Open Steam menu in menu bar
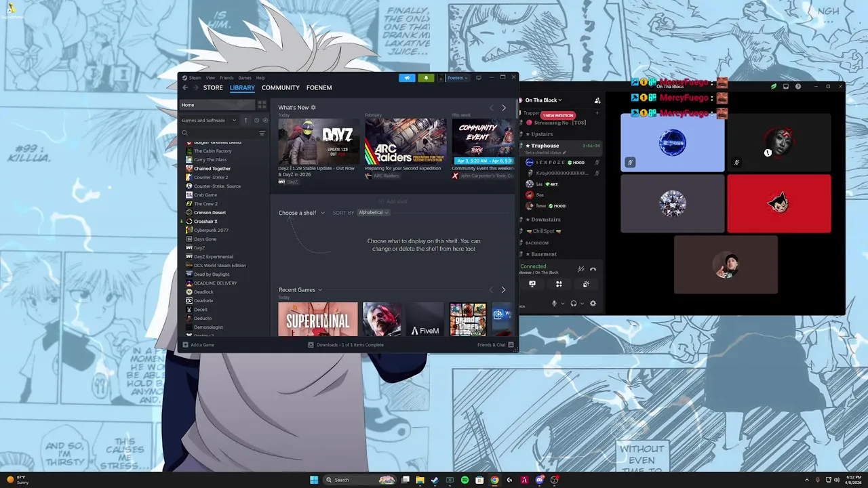This screenshot has height=488, width=868. click(195, 78)
